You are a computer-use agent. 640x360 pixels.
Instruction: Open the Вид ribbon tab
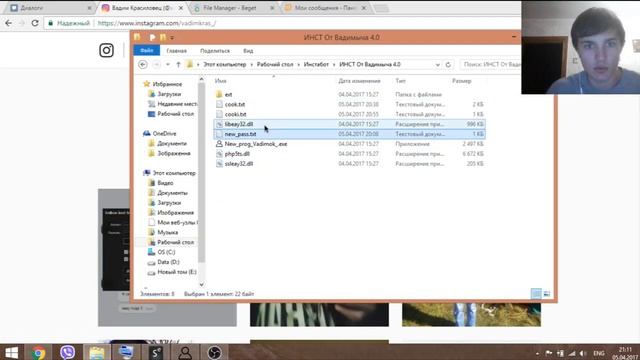(x=248, y=51)
